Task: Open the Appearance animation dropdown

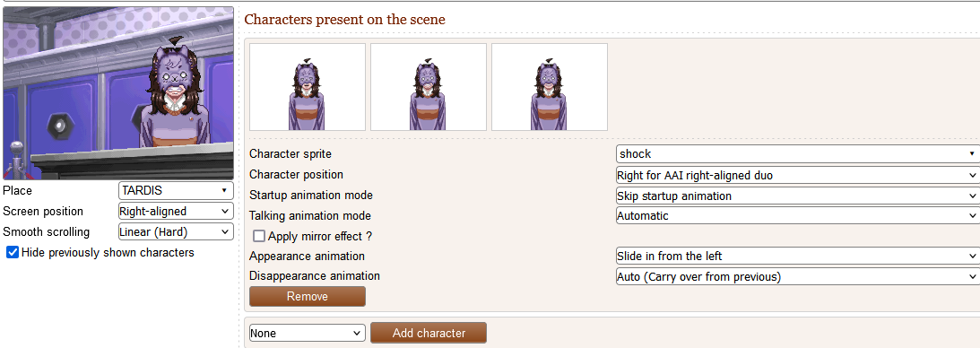Action: (797, 256)
